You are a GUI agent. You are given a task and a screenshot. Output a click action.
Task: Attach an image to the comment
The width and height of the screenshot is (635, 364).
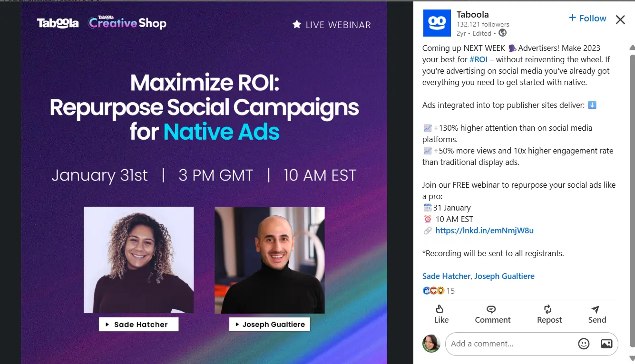point(606,344)
